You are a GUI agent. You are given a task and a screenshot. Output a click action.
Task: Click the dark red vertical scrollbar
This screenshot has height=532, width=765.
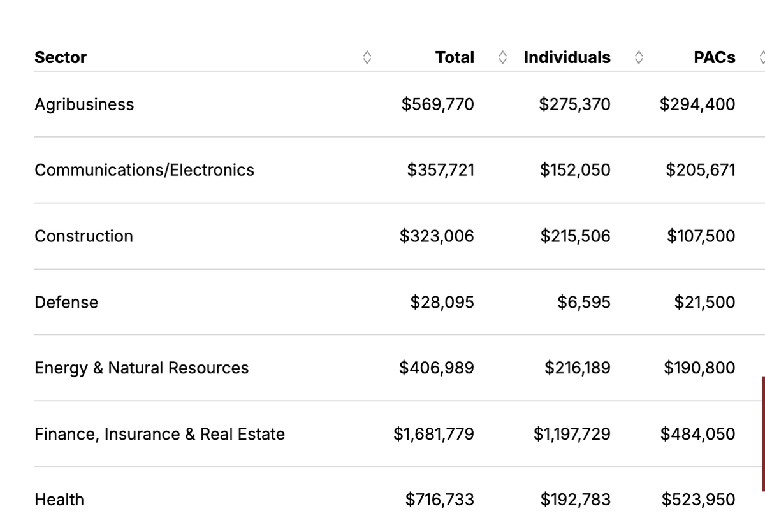762,433
